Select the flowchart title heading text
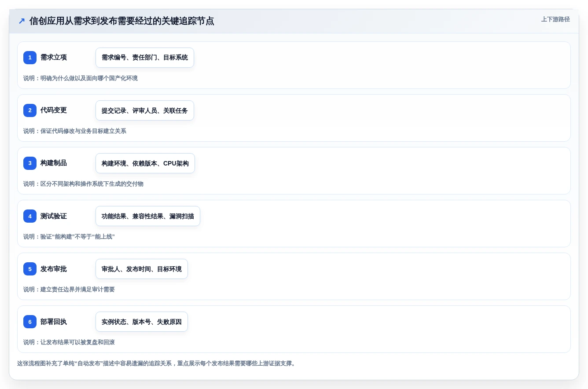 (x=122, y=21)
